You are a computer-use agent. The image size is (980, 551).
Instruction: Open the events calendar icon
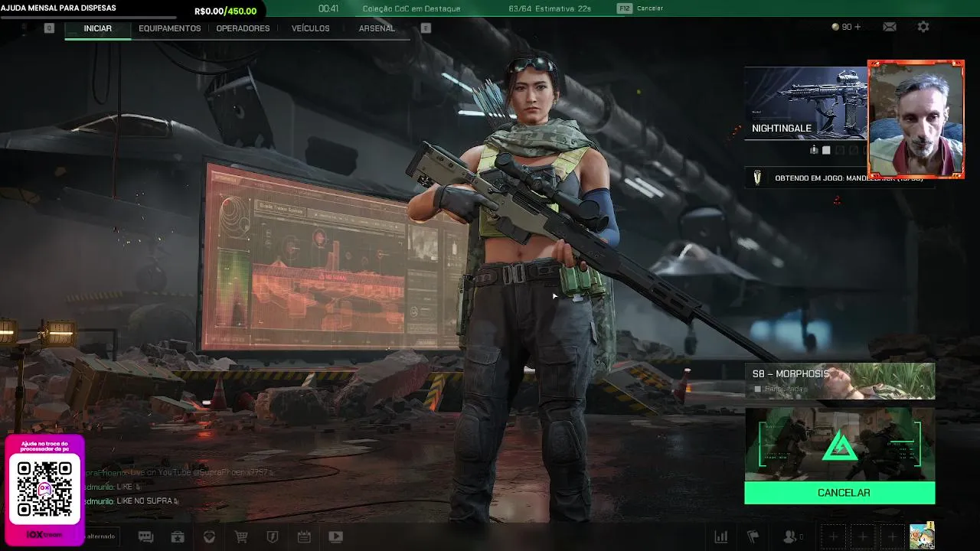[303, 537]
